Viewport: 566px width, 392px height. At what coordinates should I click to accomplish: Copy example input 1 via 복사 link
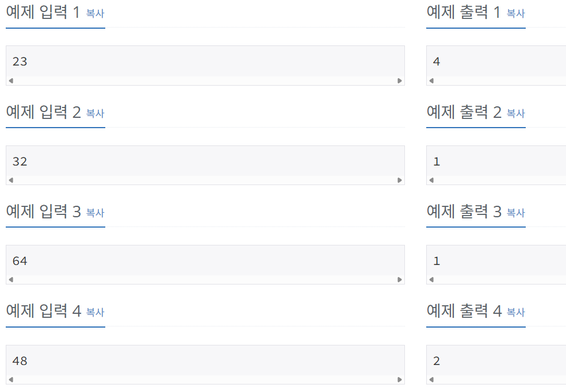(95, 13)
